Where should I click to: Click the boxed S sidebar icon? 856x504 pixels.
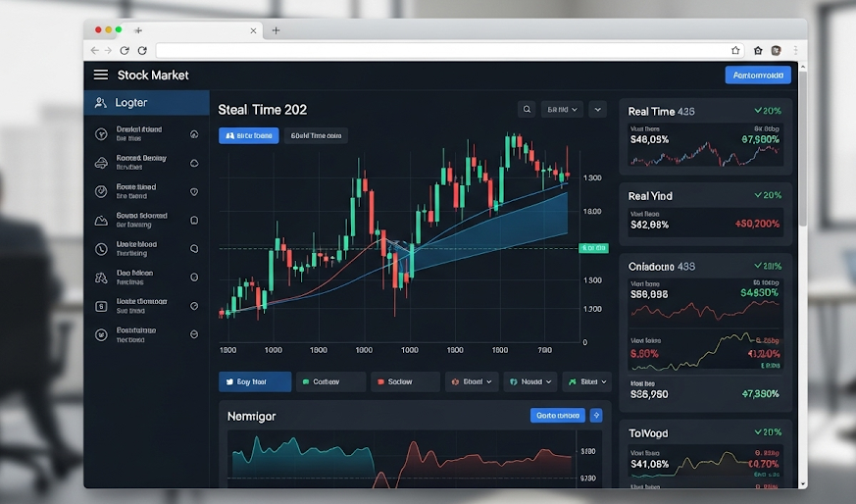pos(101,306)
